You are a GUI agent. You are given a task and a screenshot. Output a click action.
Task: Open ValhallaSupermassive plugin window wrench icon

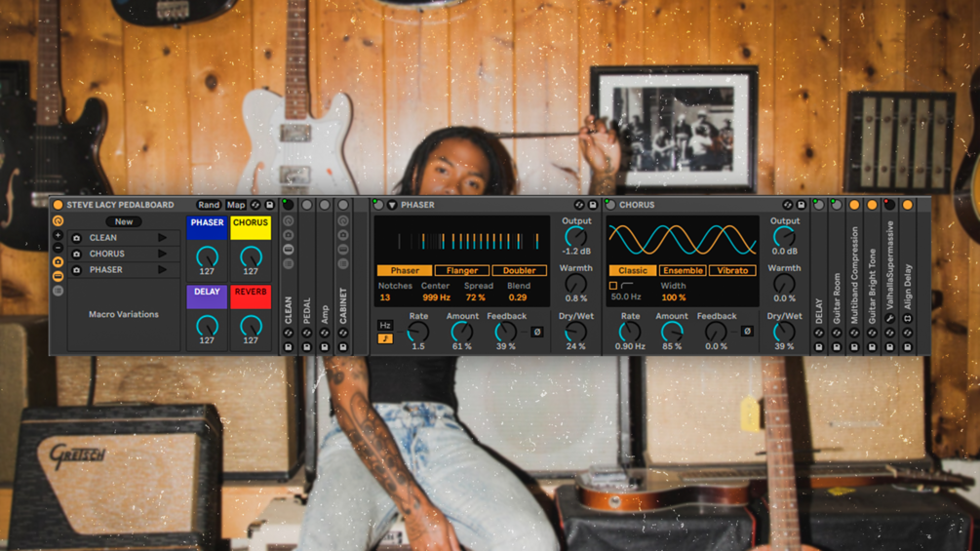(x=889, y=319)
